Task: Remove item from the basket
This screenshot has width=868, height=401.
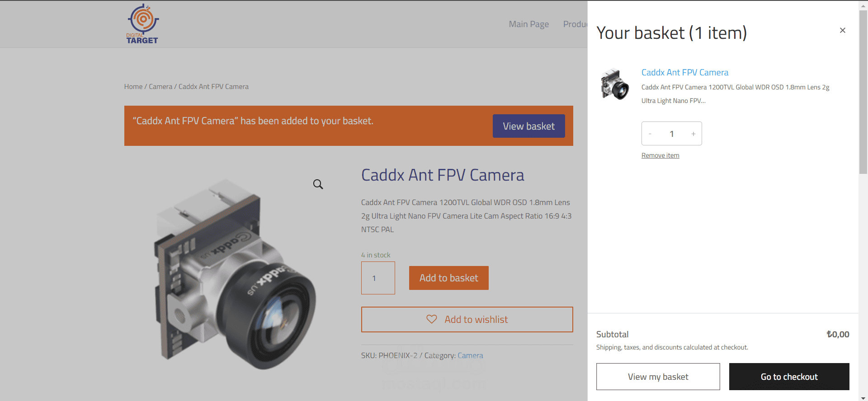Action: [660, 155]
